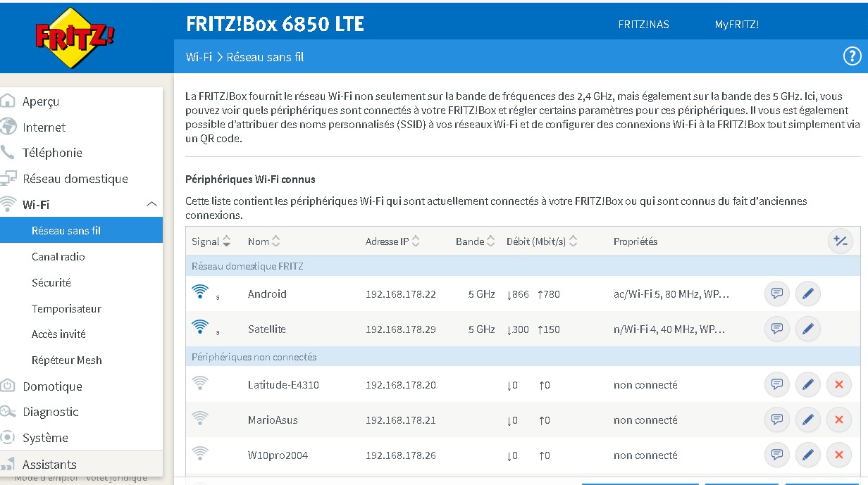Edit the MarioAsus entry
This screenshot has width=868, height=485.
(x=808, y=420)
